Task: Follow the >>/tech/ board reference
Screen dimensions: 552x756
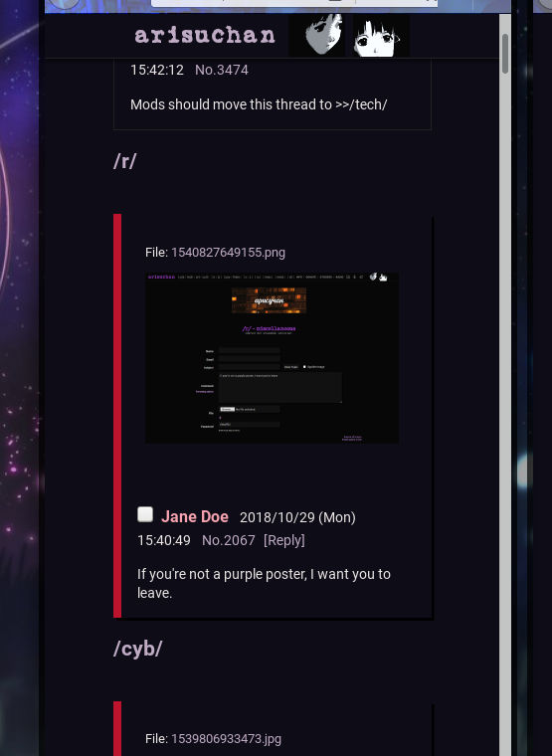Action: point(361,104)
